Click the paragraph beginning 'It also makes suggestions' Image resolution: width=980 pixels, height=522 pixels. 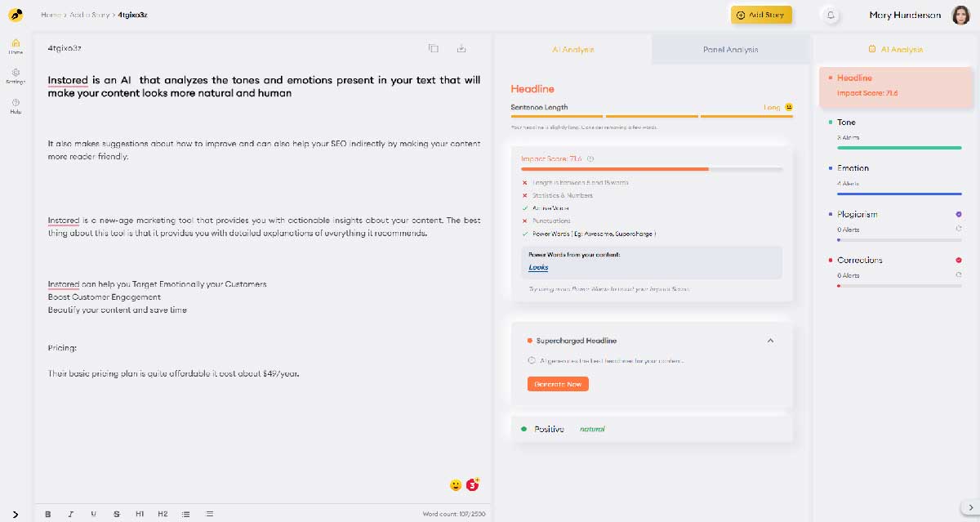(x=264, y=149)
